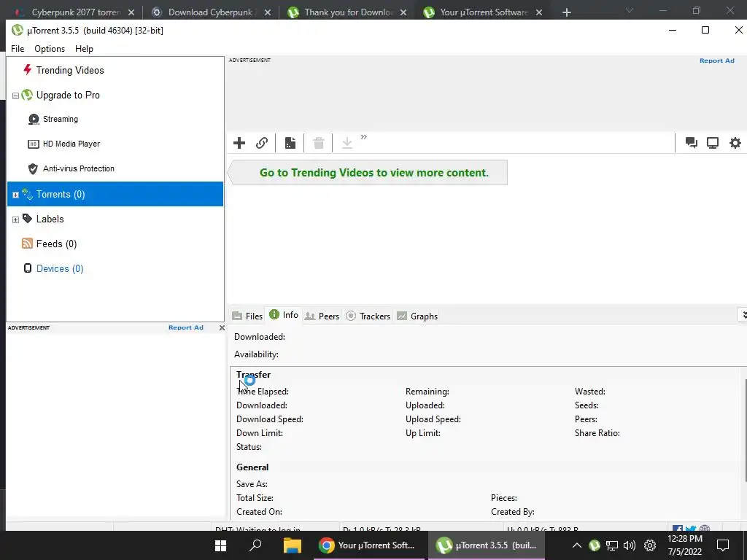Click the RSS Feeds icon
This screenshot has height=560, width=747.
[27, 244]
